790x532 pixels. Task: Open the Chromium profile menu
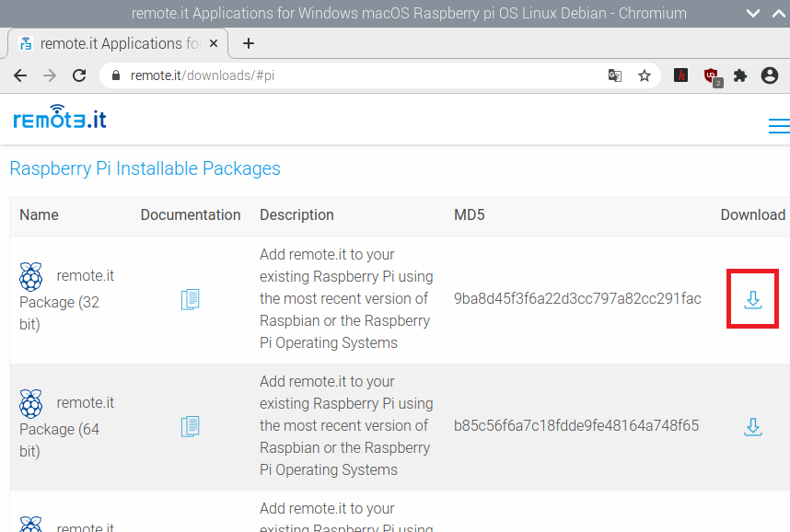tap(770, 75)
